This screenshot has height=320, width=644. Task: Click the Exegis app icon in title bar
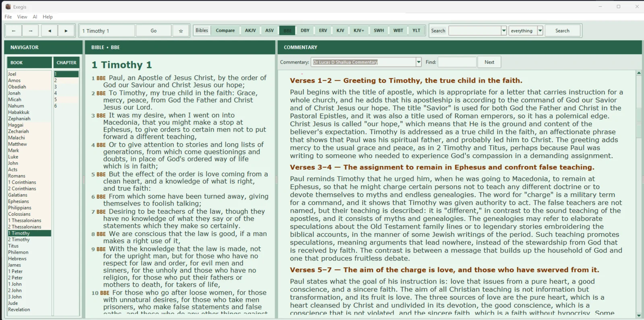tap(8, 6)
